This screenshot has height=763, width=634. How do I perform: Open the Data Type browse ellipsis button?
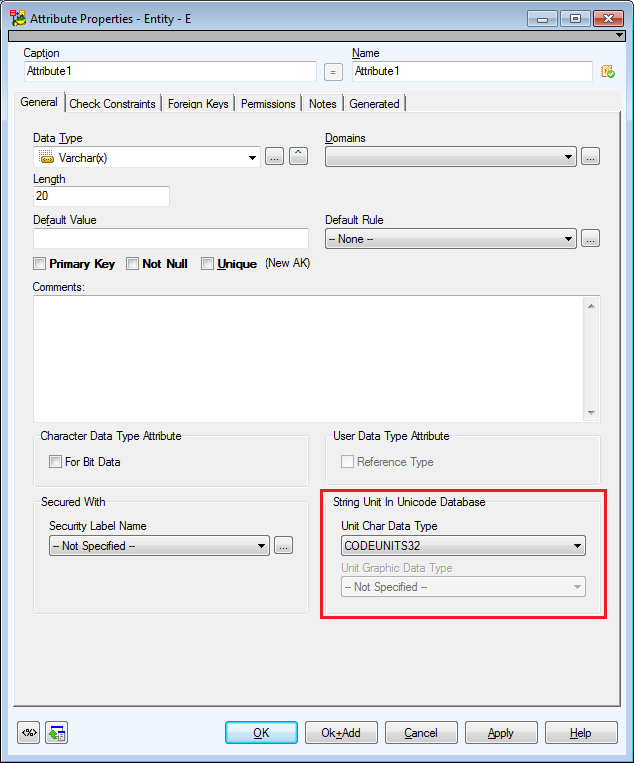(274, 157)
